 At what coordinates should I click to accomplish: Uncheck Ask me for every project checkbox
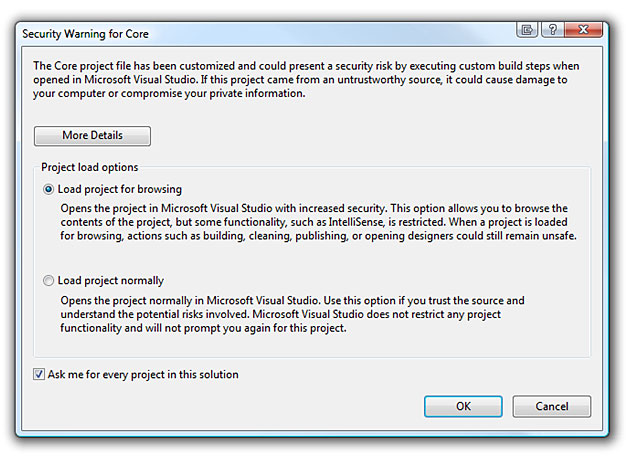point(39,375)
